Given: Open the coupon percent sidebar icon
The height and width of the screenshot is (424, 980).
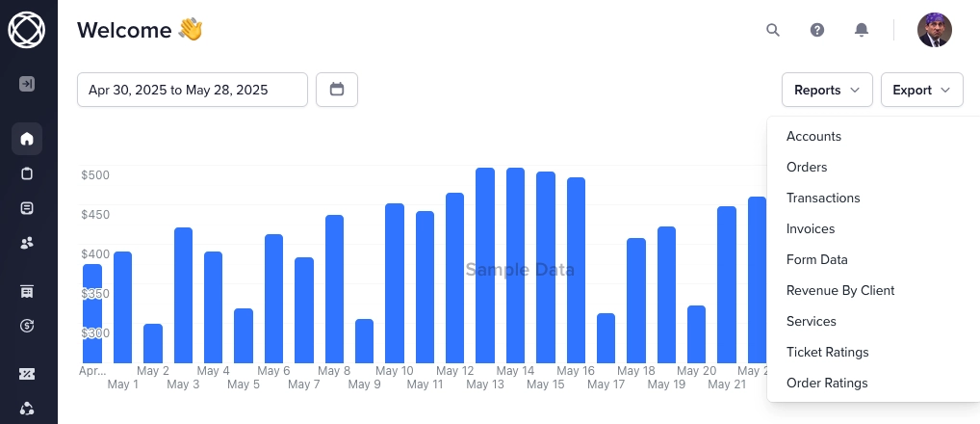Looking at the screenshot, I should click(27, 374).
